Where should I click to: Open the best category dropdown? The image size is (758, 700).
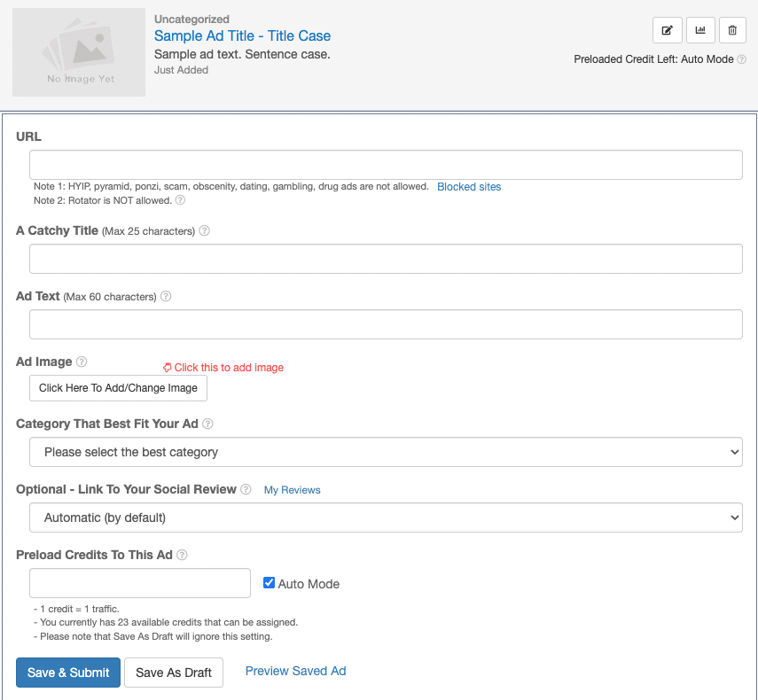point(386,452)
